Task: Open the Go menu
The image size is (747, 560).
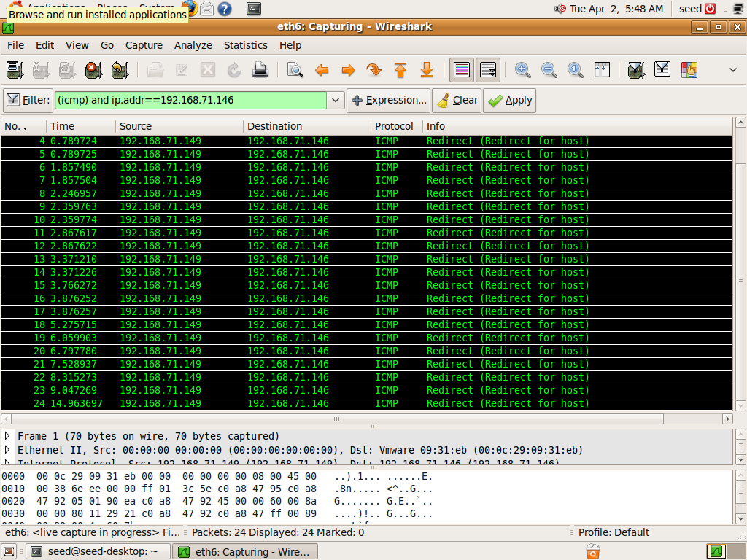Action: pos(107,45)
